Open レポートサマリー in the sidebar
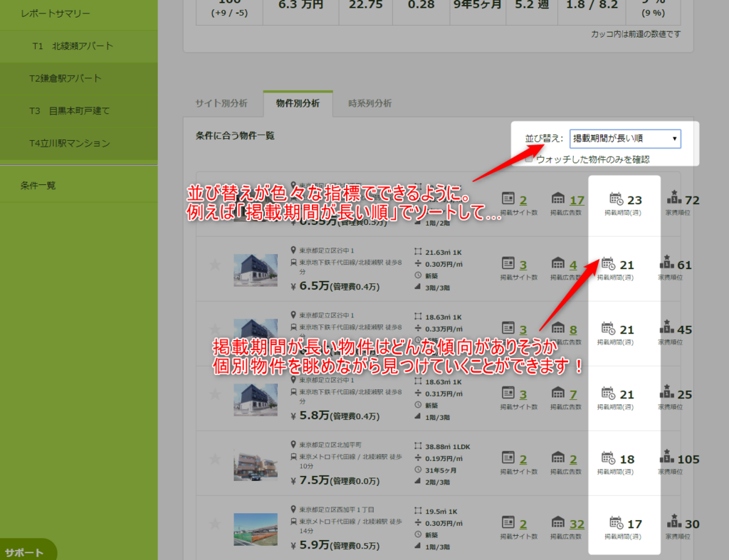This screenshot has width=729, height=560. click(78, 14)
